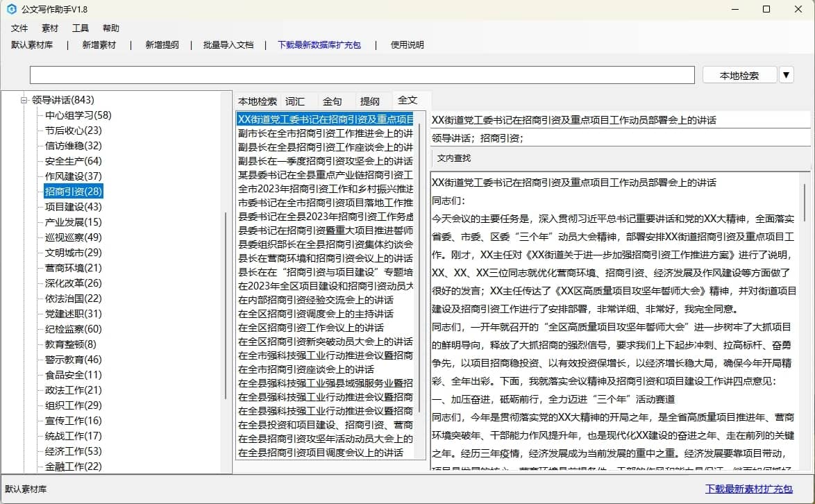Switch to the 金句 tab
The height and width of the screenshot is (504, 815).
(333, 101)
